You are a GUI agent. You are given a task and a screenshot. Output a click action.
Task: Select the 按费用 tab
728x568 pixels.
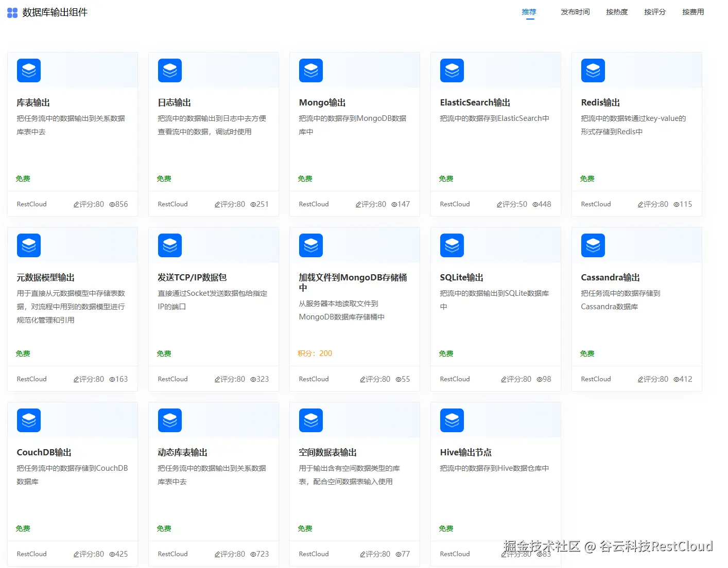692,12
